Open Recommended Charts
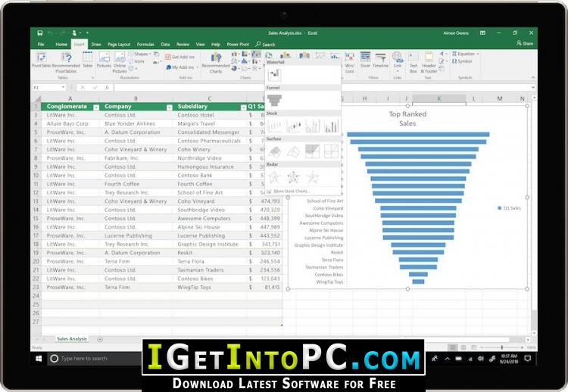This screenshot has width=568, height=392. click(216, 62)
